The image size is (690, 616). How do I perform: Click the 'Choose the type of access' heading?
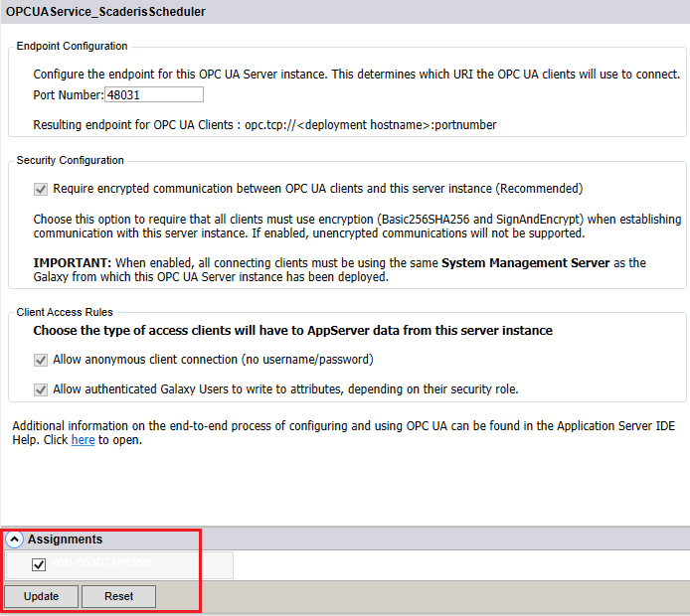292,330
